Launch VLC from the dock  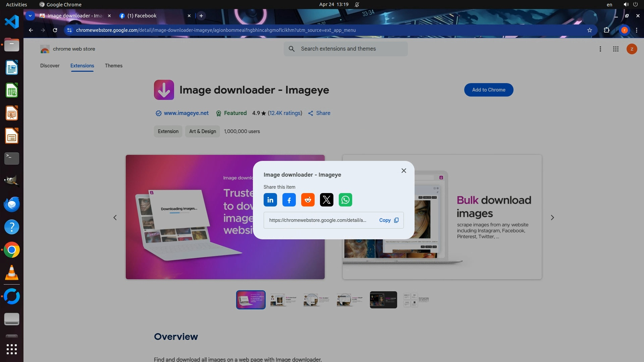pos(12,273)
